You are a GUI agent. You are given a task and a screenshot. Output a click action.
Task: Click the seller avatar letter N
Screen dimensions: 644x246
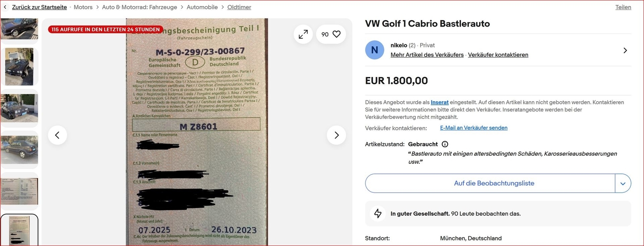tap(375, 50)
